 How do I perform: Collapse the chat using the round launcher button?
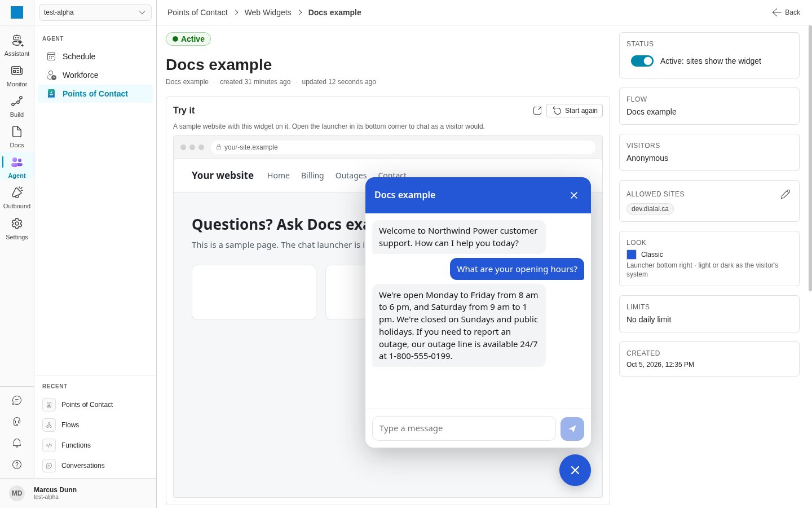[575, 470]
